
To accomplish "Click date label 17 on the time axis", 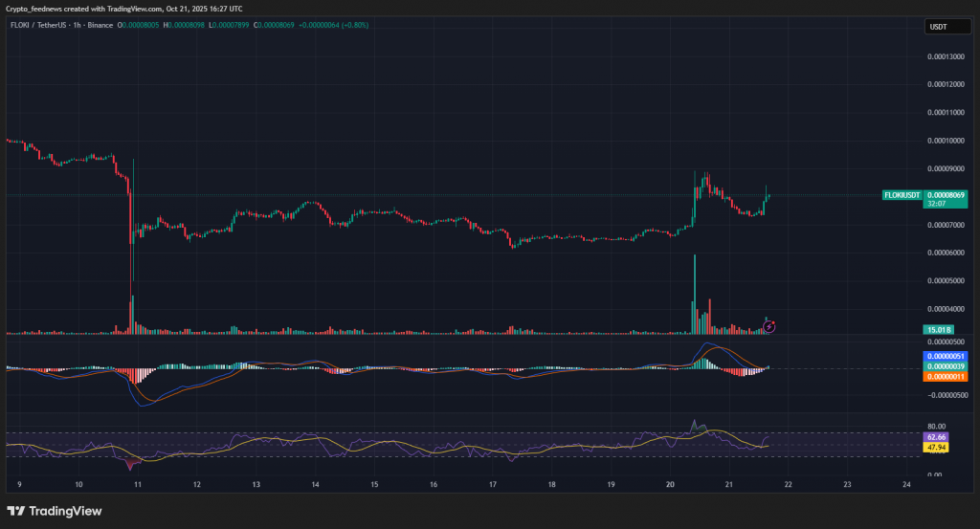I will pyautogui.click(x=493, y=485).
